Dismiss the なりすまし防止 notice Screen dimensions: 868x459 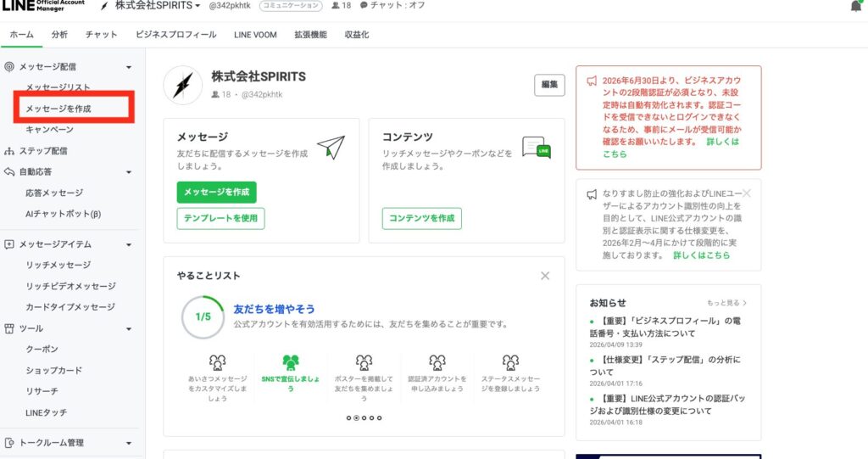coord(747,193)
